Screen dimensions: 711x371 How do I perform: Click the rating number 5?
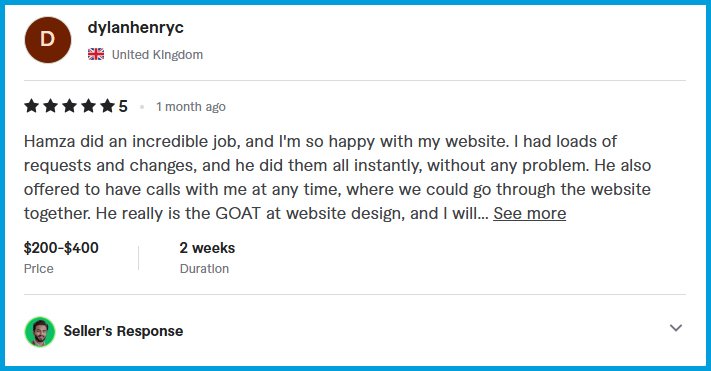tap(123, 106)
